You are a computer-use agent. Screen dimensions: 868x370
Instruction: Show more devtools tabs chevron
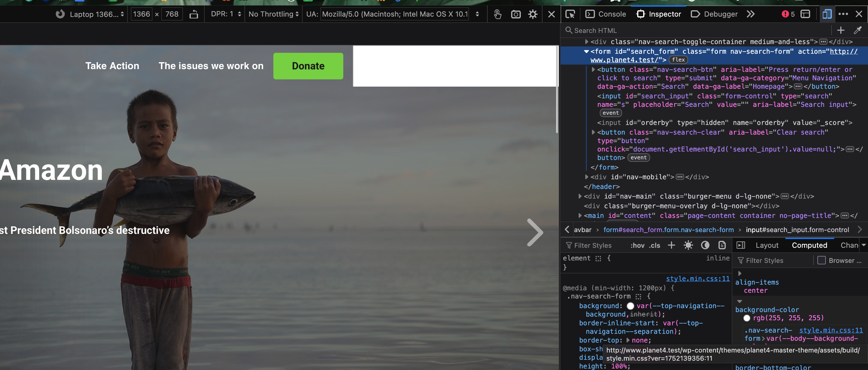pos(750,14)
